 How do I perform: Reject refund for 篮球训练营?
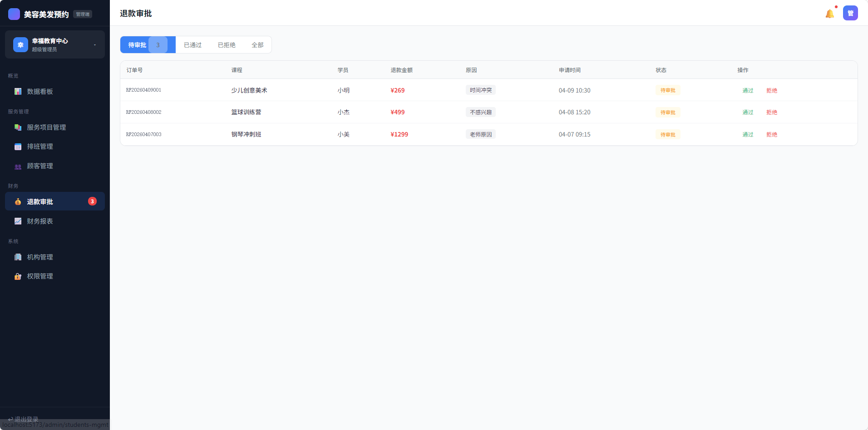(771, 112)
